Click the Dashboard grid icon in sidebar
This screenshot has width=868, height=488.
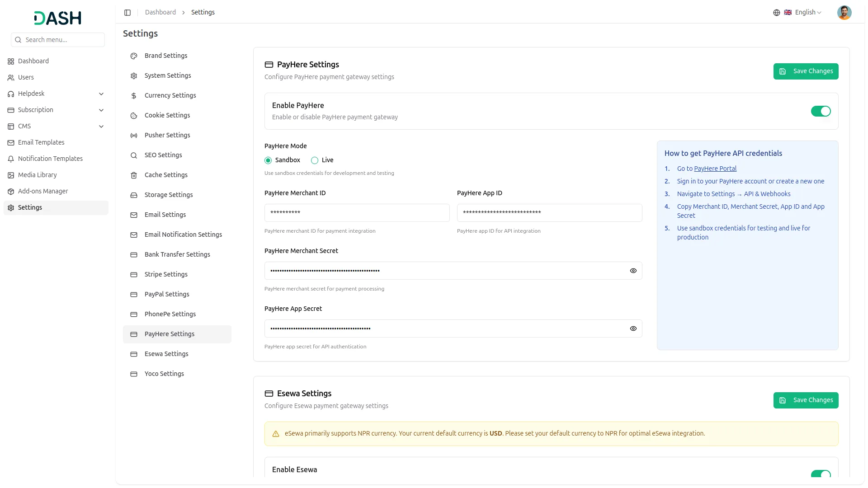[11, 61]
